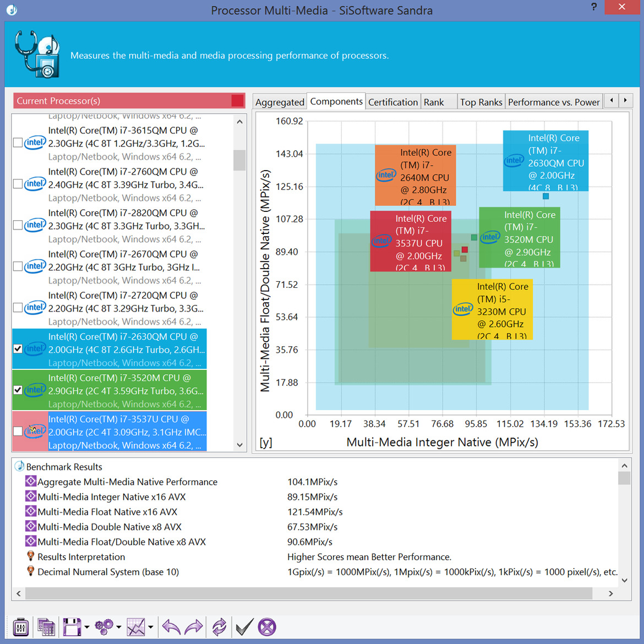Click the Benchmark Results disc icon
Image resolution: width=644 pixels, height=644 pixels.
[x=19, y=466]
